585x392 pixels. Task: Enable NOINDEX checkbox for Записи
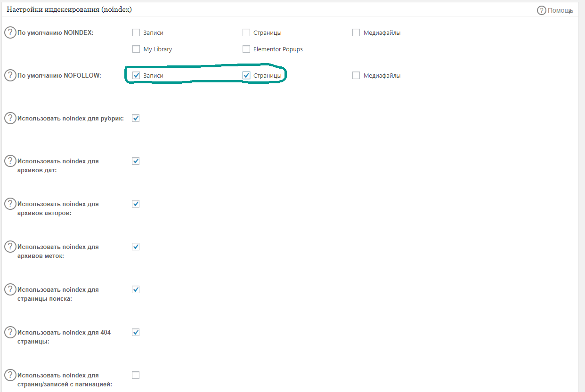click(136, 32)
